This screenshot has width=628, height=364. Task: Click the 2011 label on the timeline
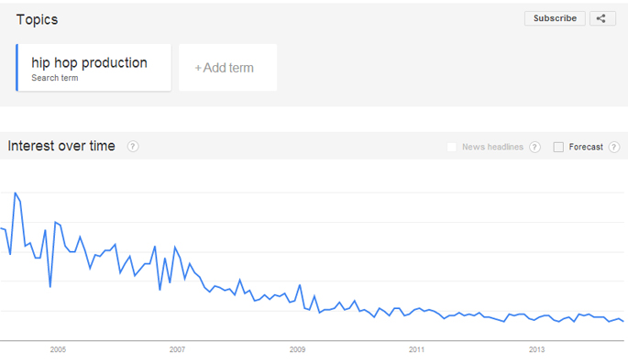click(x=416, y=349)
